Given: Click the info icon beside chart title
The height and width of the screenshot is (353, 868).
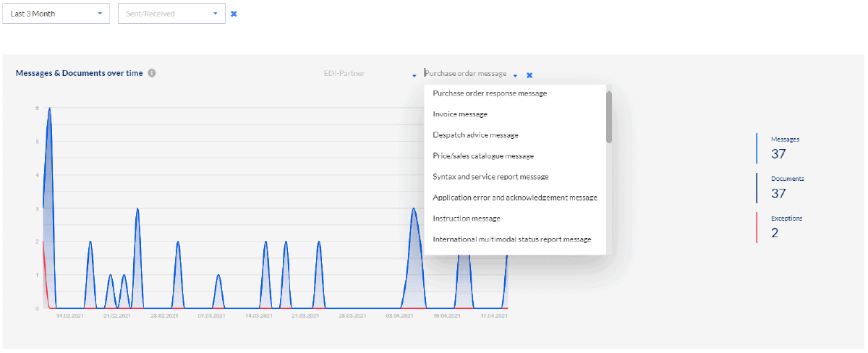Looking at the screenshot, I should [152, 73].
